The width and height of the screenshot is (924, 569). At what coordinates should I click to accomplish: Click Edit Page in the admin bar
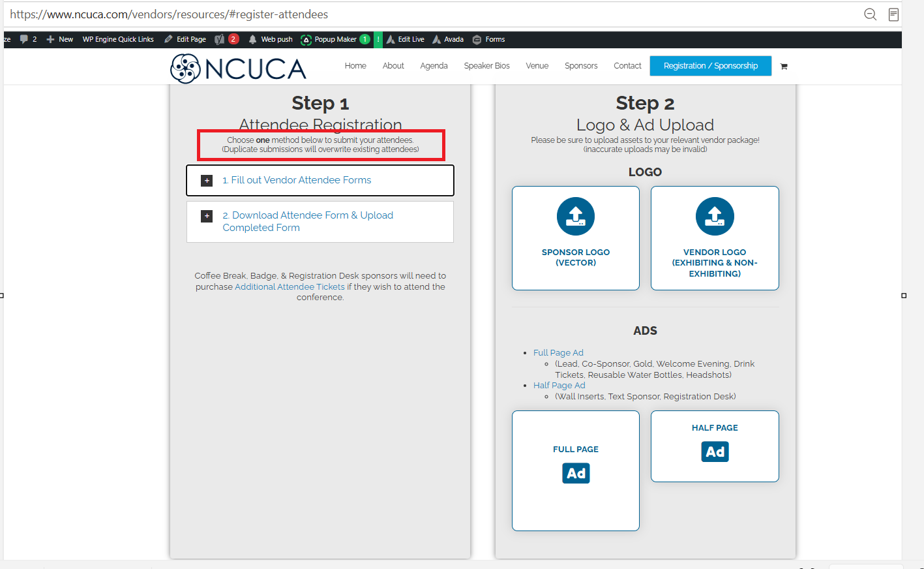tap(185, 39)
